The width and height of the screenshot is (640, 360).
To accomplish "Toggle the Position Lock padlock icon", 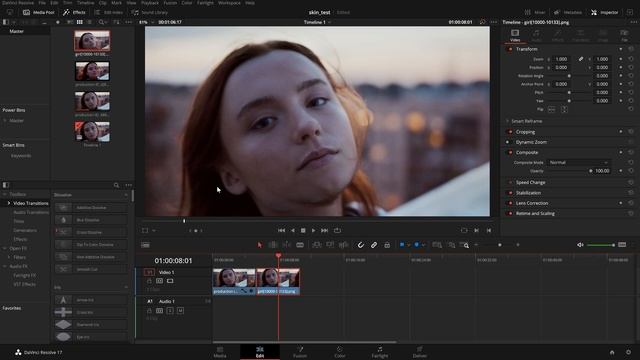I will coord(387,245).
